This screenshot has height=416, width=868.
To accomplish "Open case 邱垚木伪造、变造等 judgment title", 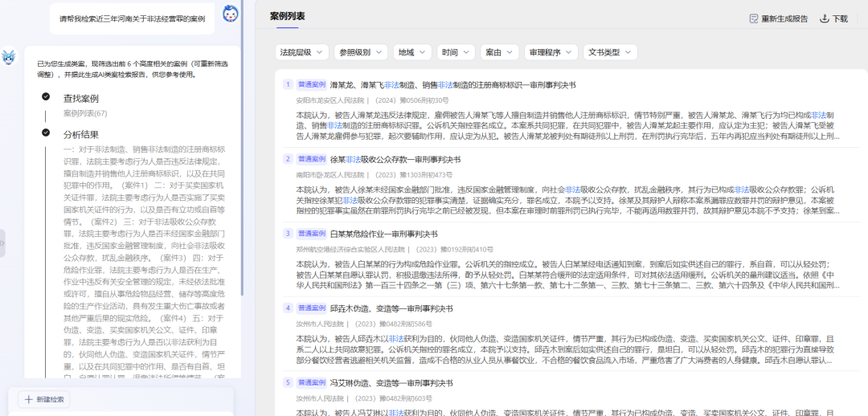I will [391, 308].
